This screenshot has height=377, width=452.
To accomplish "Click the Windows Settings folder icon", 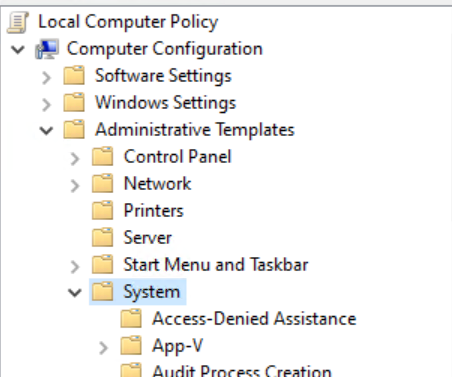I will pyautogui.click(x=74, y=102).
